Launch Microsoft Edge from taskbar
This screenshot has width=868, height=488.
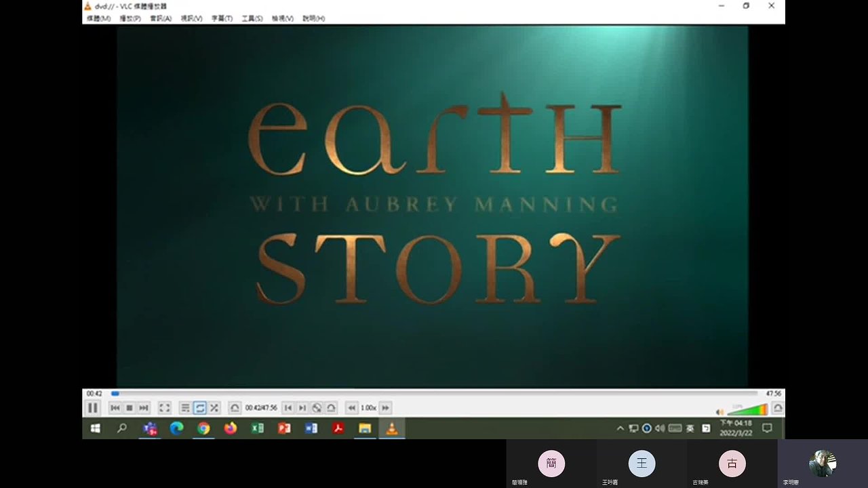pyautogui.click(x=177, y=428)
